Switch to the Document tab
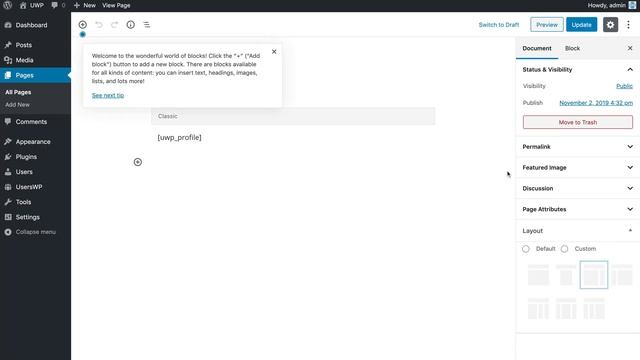640x360 pixels. 537,48
